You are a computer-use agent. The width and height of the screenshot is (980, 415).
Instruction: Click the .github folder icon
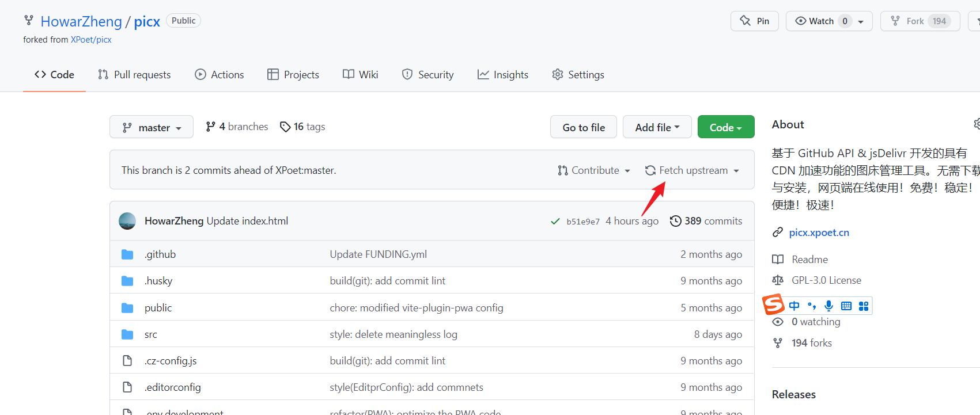point(127,254)
